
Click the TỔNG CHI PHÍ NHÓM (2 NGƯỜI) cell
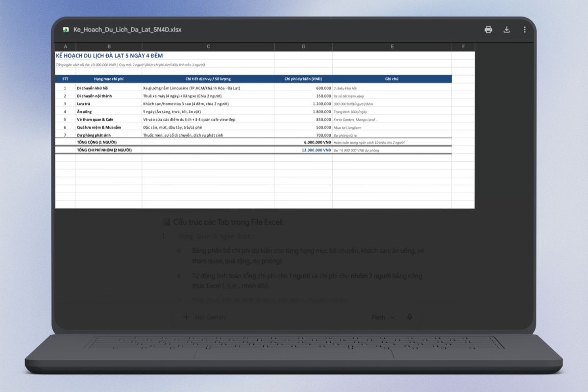click(x=109, y=150)
